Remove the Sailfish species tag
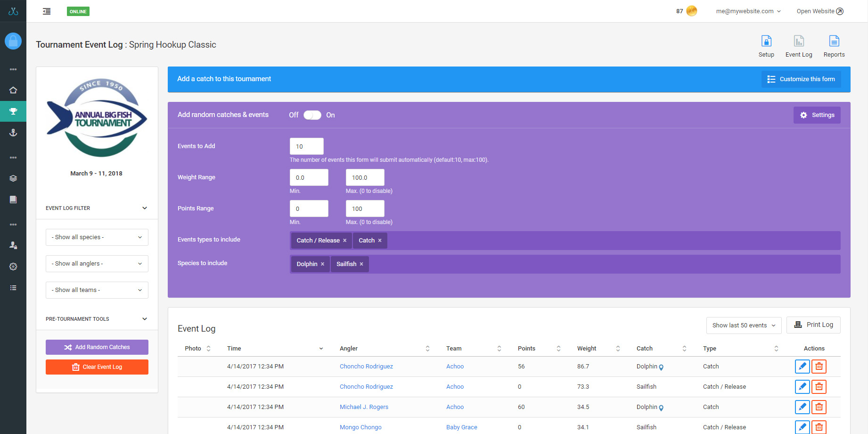 click(x=361, y=264)
